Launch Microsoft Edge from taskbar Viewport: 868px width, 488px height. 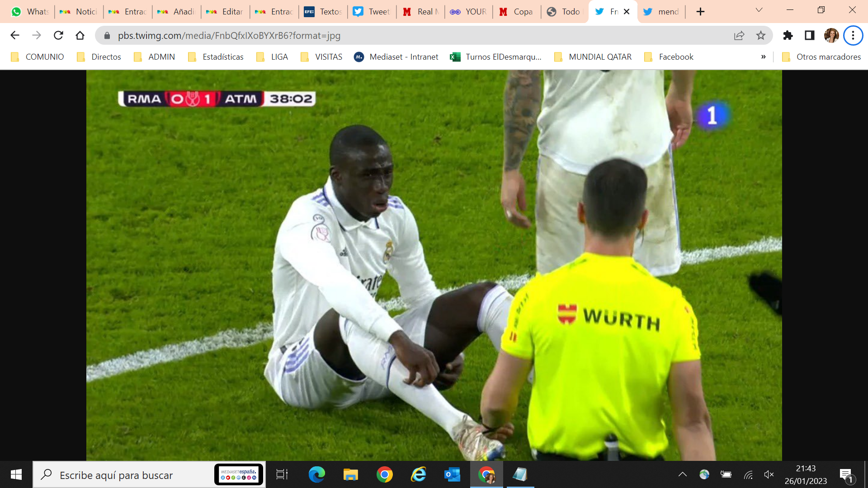click(x=316, y=474)
